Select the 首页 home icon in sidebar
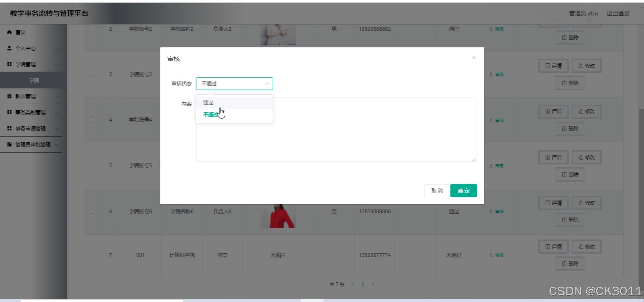The width and height of the screenshot is (644, 302). click(x=9, y=32)
